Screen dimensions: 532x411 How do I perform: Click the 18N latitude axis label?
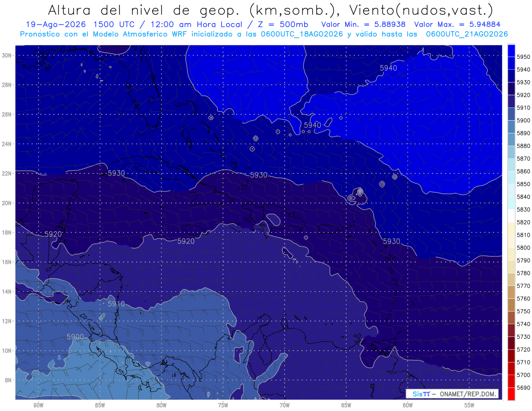(7, 232)
